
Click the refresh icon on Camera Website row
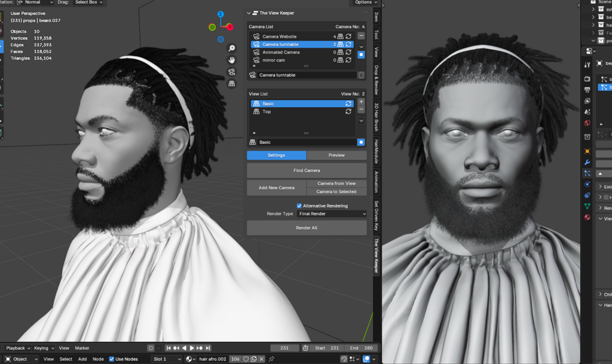click(348, 36)
